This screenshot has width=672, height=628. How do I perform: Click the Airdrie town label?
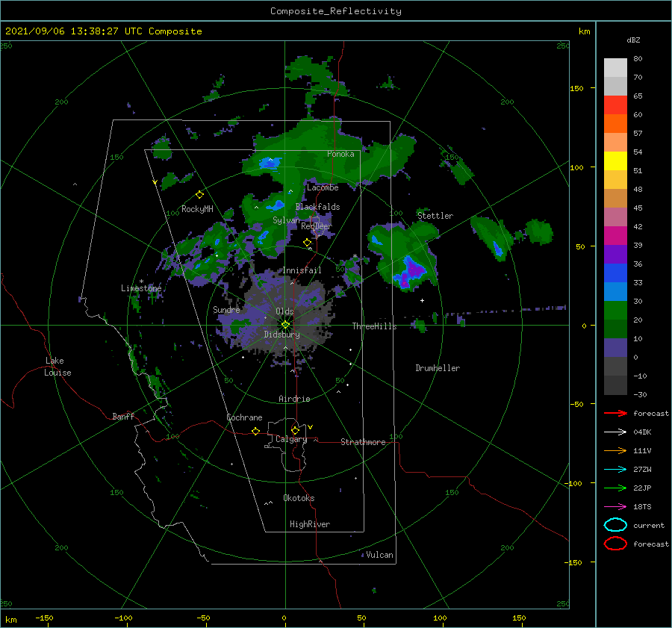point(294,399)
